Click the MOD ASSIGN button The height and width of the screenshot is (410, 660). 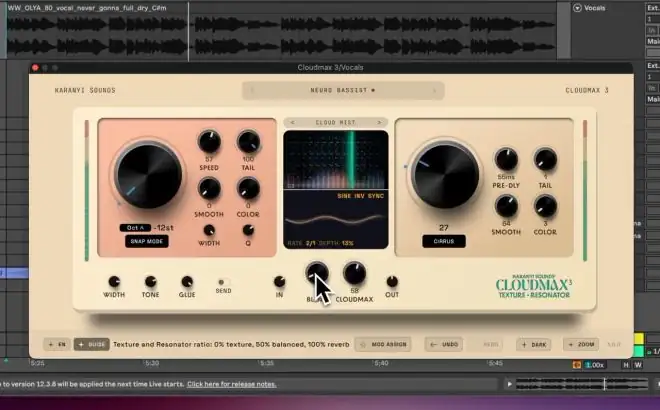click(383, 344)
